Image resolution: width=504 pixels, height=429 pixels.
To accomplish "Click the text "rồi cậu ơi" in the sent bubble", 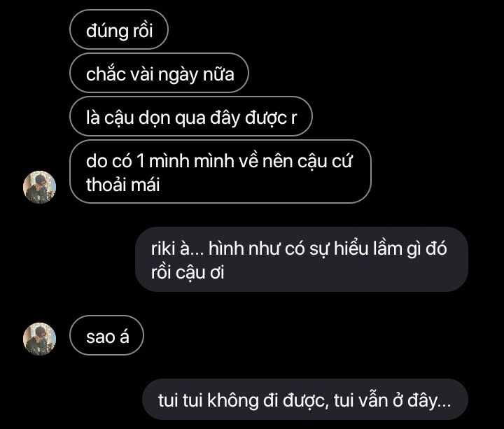I will (188, 272).
